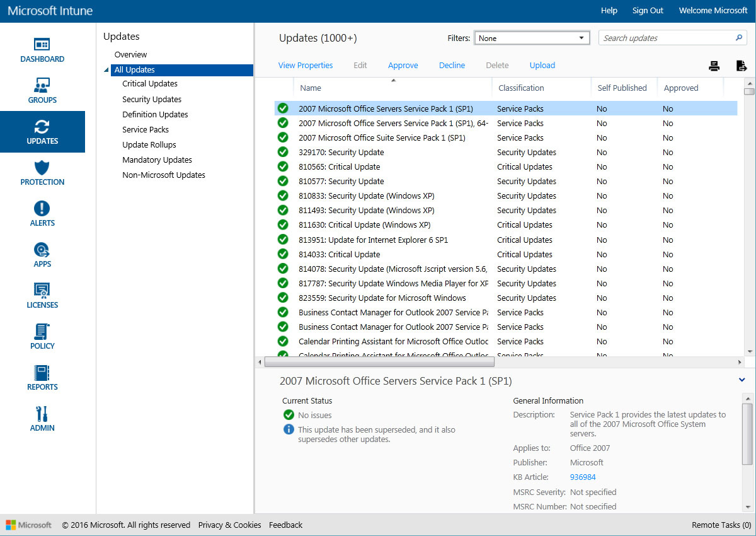Click the print icon above the list
The height and width of the screenshot is (536, 756).
714,66
